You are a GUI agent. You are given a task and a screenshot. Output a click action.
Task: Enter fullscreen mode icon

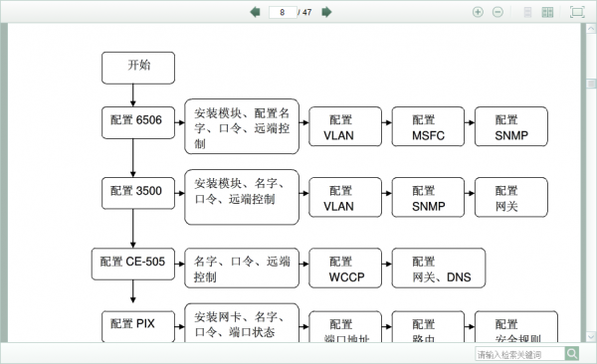577,12
